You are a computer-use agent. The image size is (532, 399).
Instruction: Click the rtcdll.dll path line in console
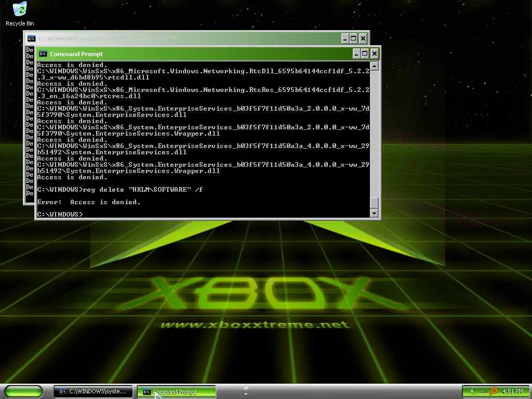coord(203,74)
